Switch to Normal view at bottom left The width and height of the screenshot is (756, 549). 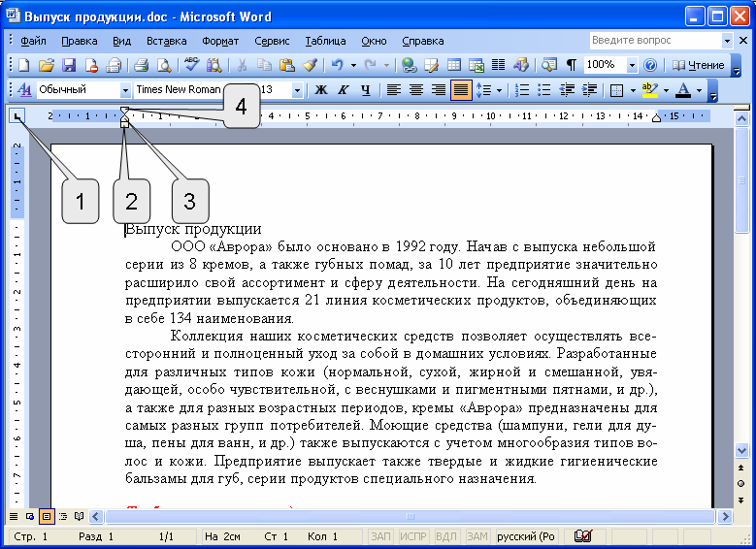(14, 517)
